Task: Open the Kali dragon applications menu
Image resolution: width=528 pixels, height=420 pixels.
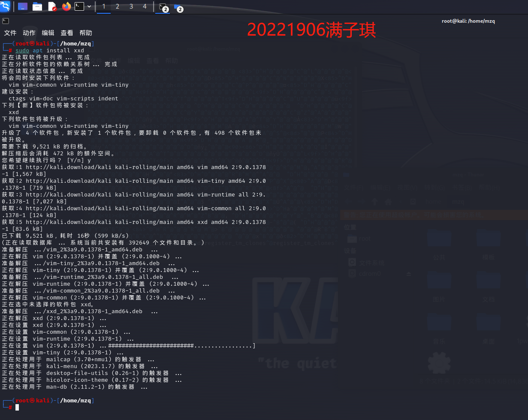Action: point(5,6)
